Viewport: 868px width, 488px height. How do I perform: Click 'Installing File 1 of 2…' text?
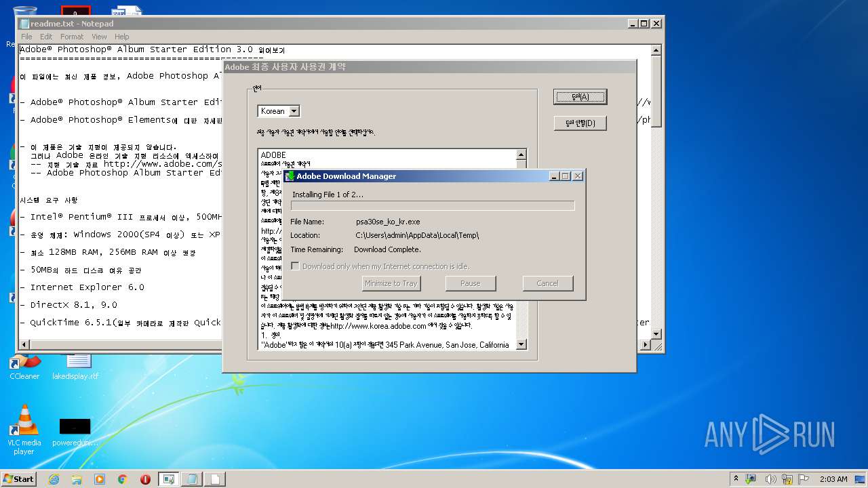tap(328, 195)
